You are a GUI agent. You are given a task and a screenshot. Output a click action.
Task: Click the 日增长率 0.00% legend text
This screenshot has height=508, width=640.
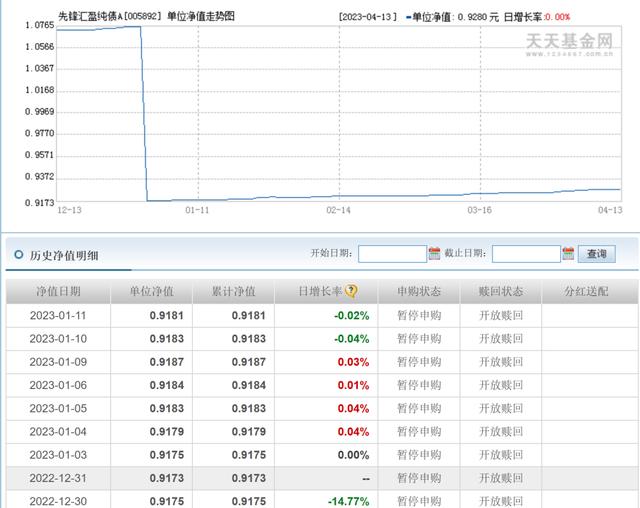click(x=537, y=17)
